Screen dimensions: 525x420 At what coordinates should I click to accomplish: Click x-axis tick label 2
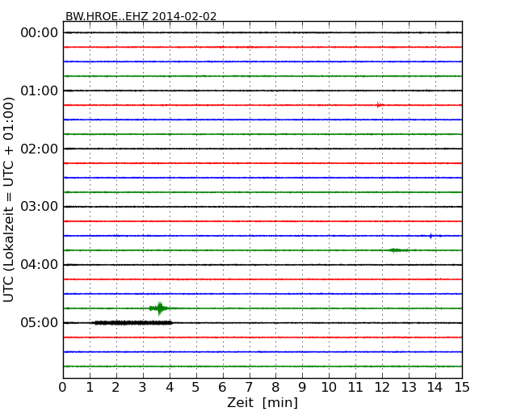(116, 388)
